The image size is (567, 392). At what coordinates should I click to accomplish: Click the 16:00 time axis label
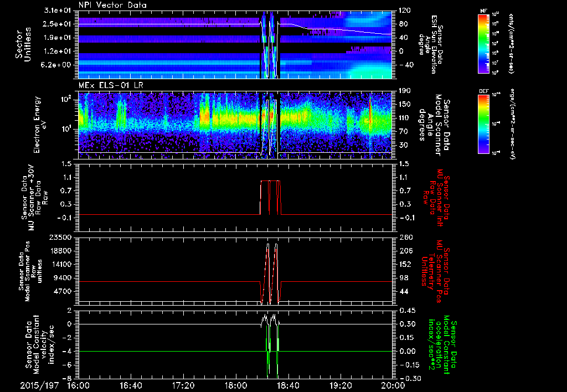[x=79, y=385]
